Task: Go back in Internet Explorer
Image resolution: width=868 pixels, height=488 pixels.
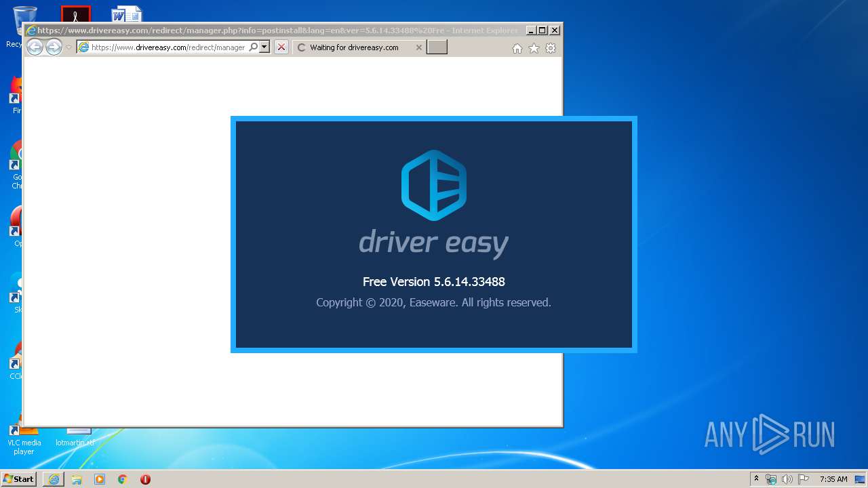Action: [x=35, y=47]
